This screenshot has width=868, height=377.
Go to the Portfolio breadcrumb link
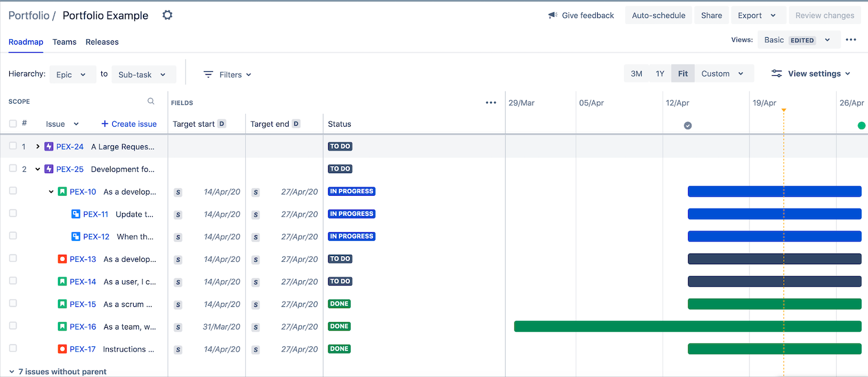point(29,16)
